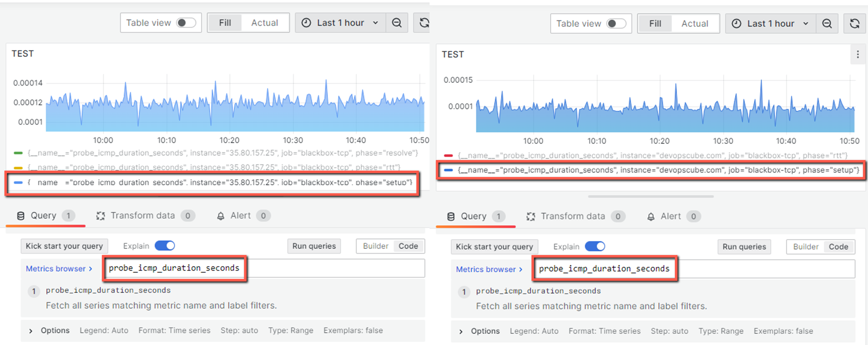
Task: Open Metrics browser in left query editor
Action: click(x=59, y=269)
